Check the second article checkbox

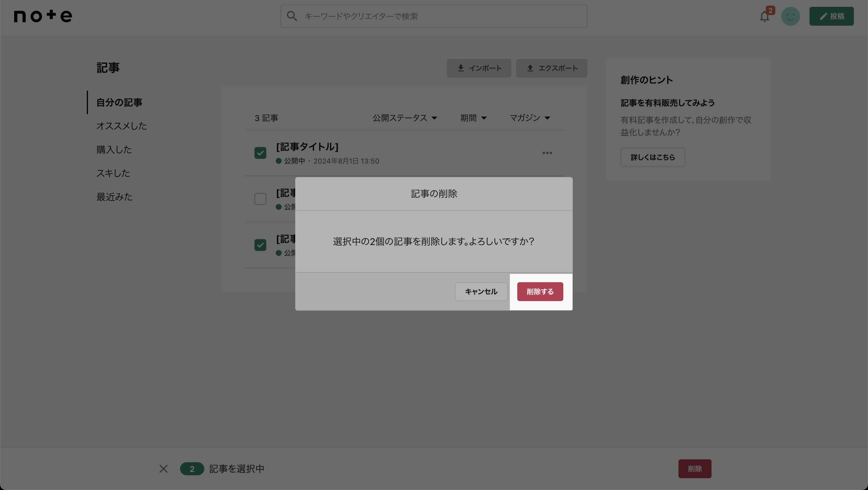click(260, 199)
